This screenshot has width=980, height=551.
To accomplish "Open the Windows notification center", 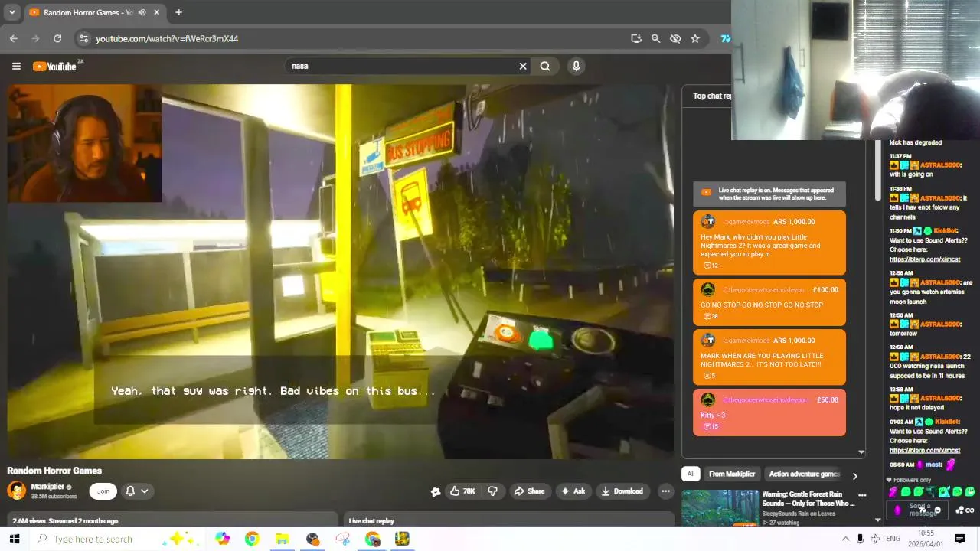I will point(960,539).
